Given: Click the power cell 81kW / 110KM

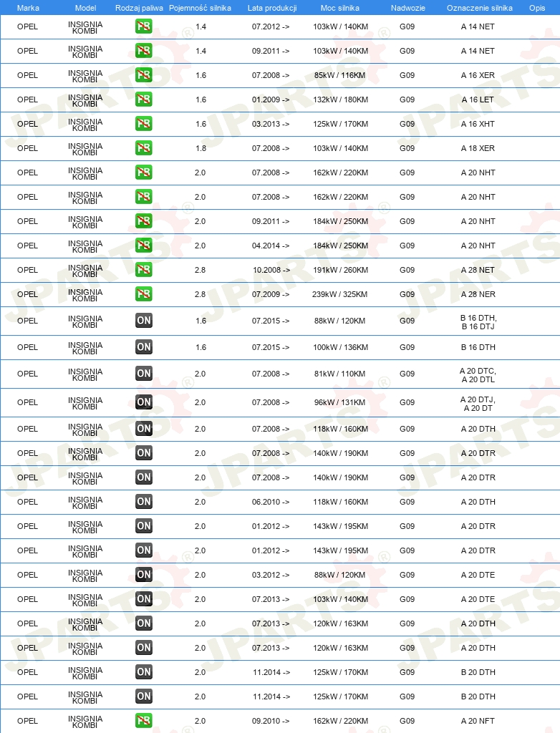Looking at the screenshot, I should pos(339,374).
